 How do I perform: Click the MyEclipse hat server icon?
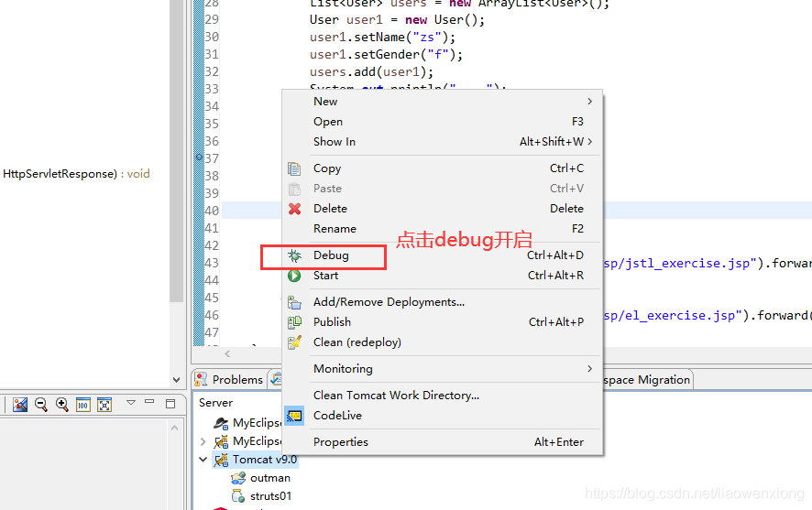(221, 423)
